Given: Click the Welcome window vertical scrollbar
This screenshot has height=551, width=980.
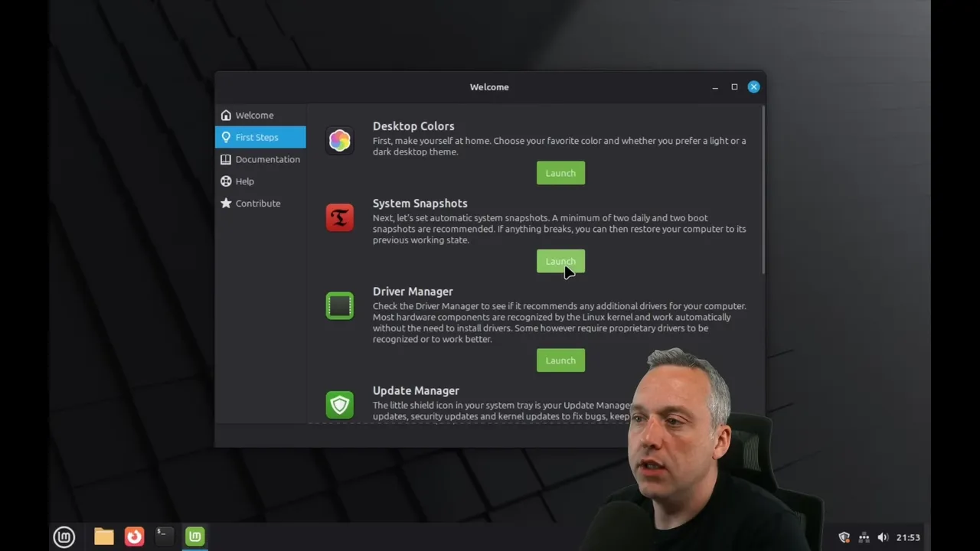Looking at the screenshot, I should click(763, 191).
